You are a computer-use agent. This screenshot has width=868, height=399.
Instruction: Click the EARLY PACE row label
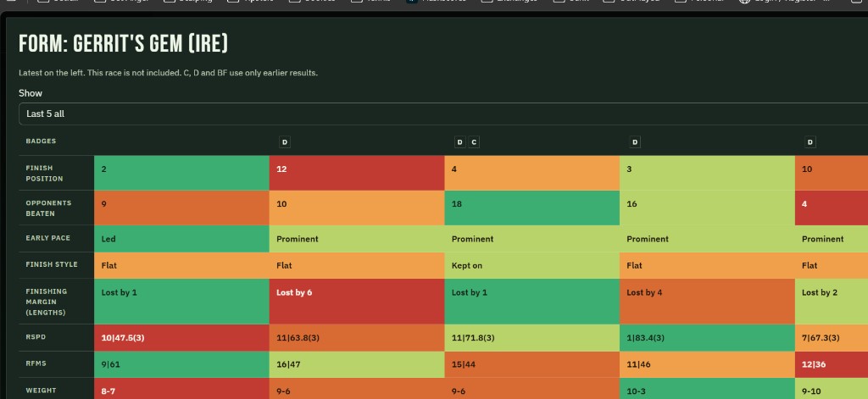pyautogui.click(x=47, y=238)
